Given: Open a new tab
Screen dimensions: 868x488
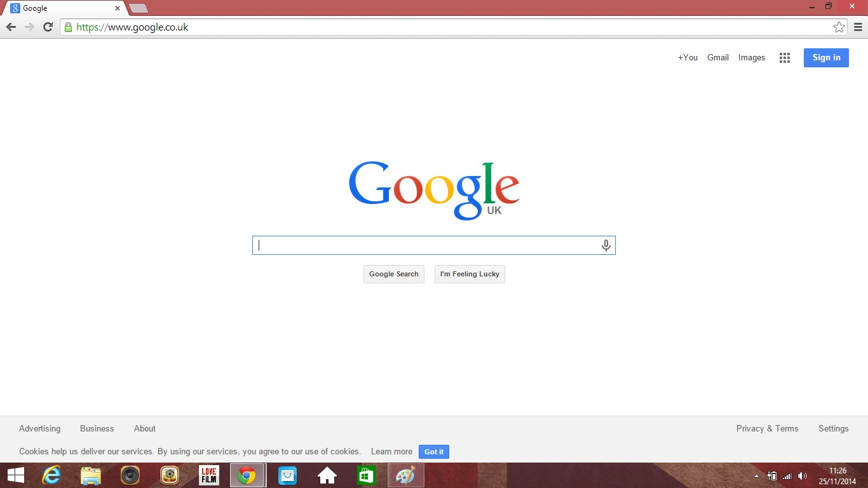Looking at the screenshot, I should click(x=139, y=8).
